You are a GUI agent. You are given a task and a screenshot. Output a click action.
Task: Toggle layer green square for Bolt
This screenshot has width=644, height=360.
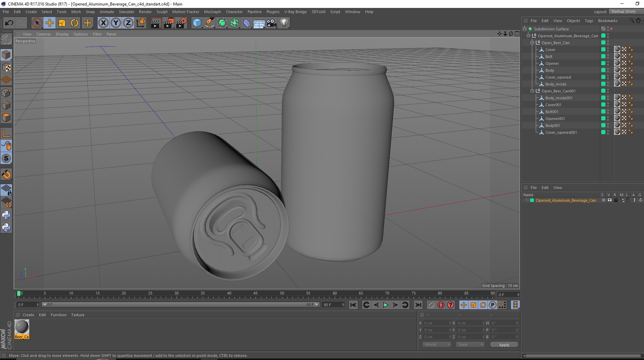click(603, 57)
